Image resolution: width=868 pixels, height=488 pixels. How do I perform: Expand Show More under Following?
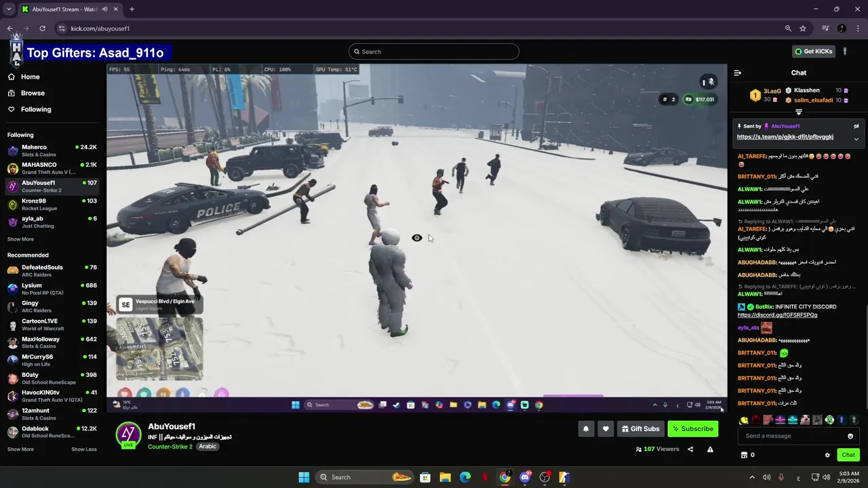(x=20, y=239)
